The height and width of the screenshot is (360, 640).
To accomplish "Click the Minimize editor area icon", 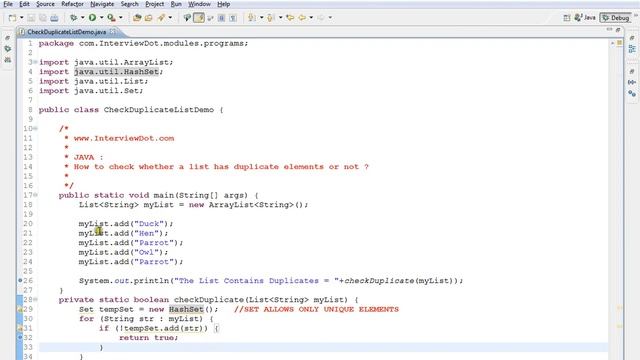I will pyautogui.click(x=609, y=30).
